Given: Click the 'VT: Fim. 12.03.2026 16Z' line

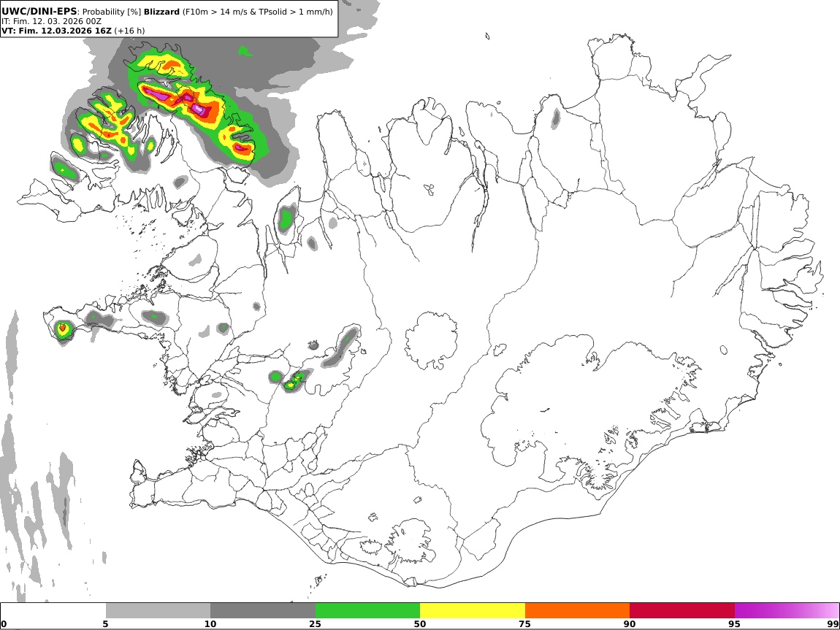Looking at the screenshot, I should pos(56,31).
